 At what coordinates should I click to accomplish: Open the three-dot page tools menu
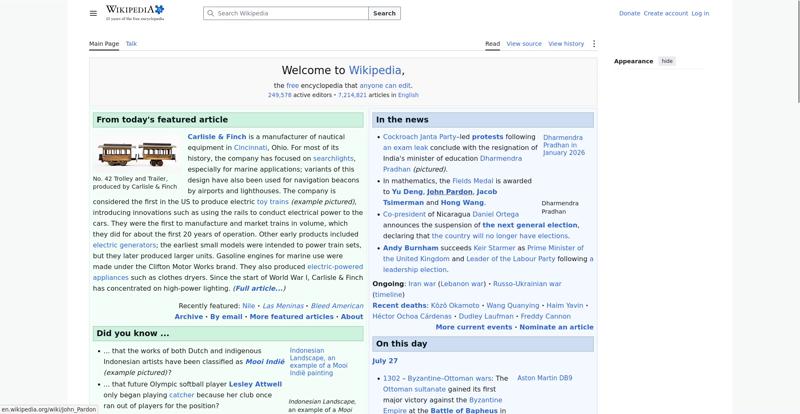pyautogui.click(x=593, y=44)
